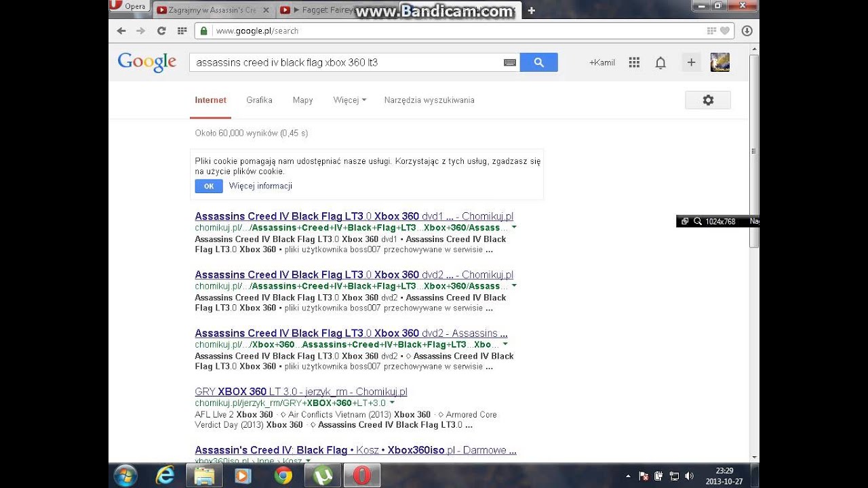Image resolution: width=868 pixels, height=488 pixels.
Task: Open uTorrent from the taskbar
Action: pos(323,476)
